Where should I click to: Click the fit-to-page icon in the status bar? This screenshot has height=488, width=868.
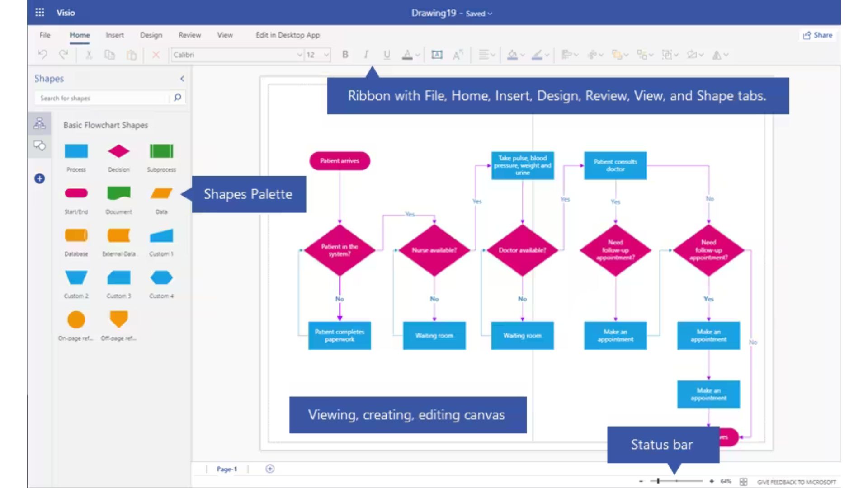click(x=743, y=482)
